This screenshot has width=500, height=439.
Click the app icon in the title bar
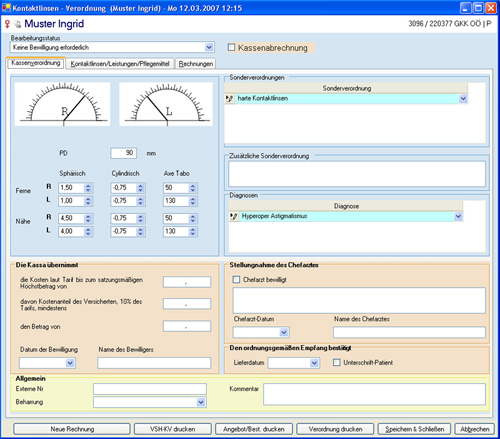6,7
